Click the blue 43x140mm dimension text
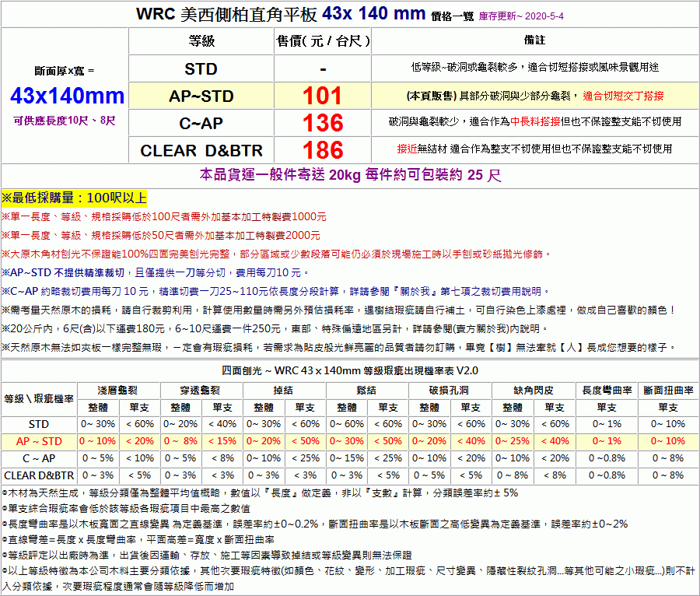Screen dimensions: 700x596 68,96
